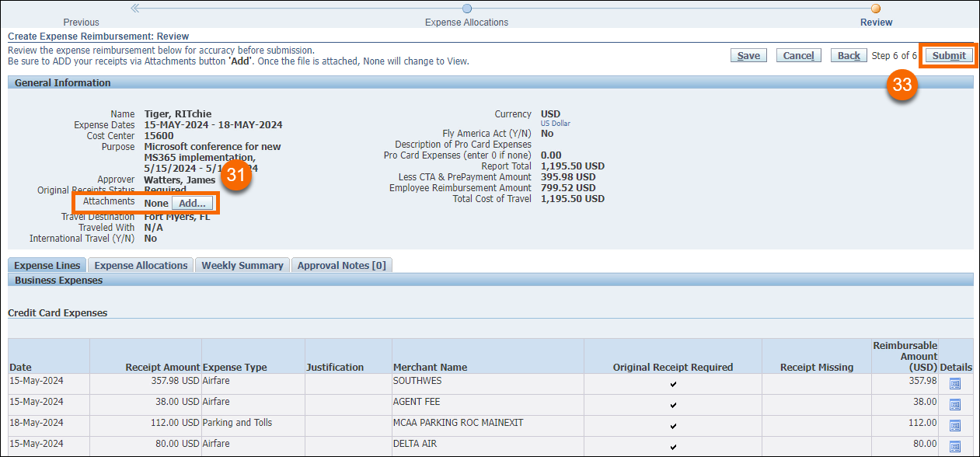Open Details icon for DELTA AIR row
Image resolution: width=980 pixels, height=457 pixels.
coord(955,446)
